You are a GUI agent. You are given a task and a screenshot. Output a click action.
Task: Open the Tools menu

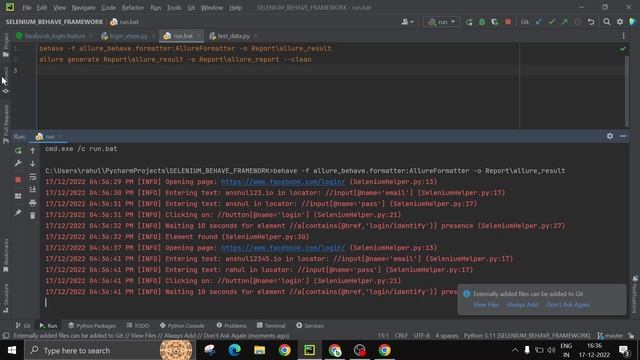click(174, 8)
